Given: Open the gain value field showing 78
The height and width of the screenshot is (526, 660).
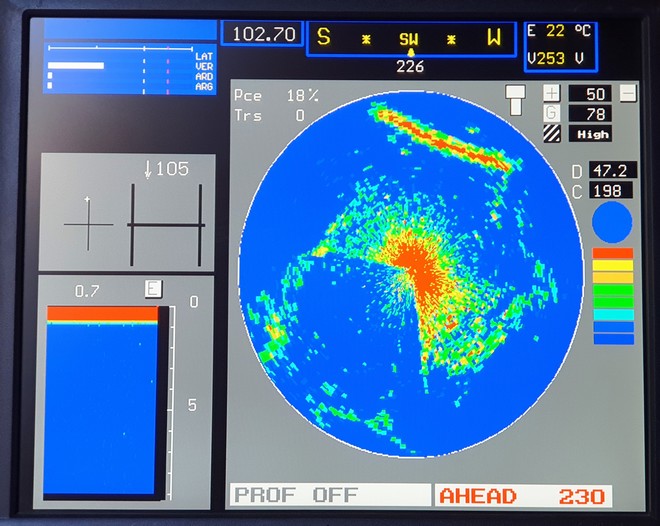Looking at the screenshot, I should click(x=590, y=113).
